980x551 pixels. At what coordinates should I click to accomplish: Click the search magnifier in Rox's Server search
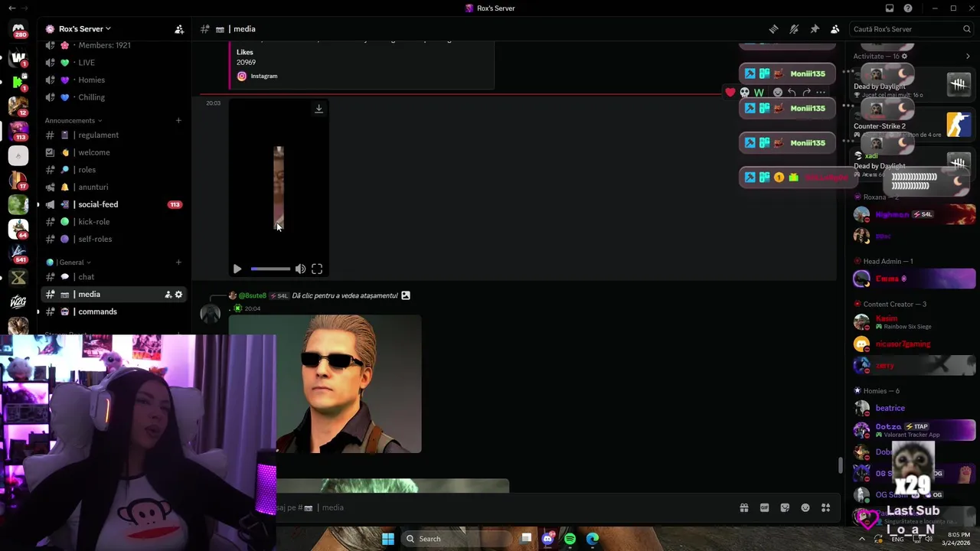967,29
